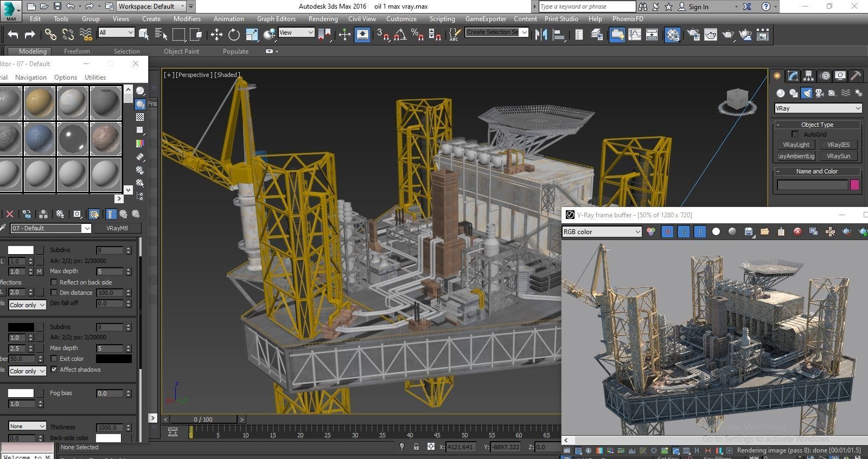
Task: Choose the Select and Move tool
Action: pyautogui.click(x=216, y=35)
